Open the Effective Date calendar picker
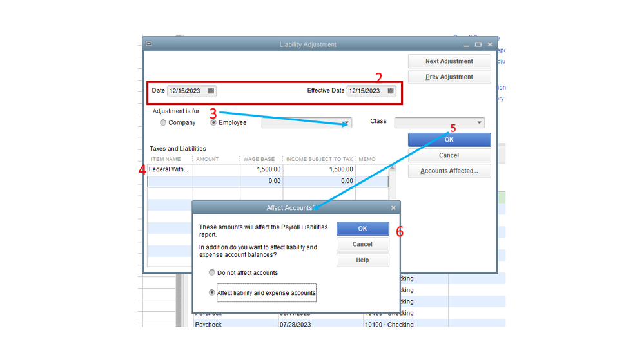The height and width of the screenshot is (362, 644). click(391, 91)
